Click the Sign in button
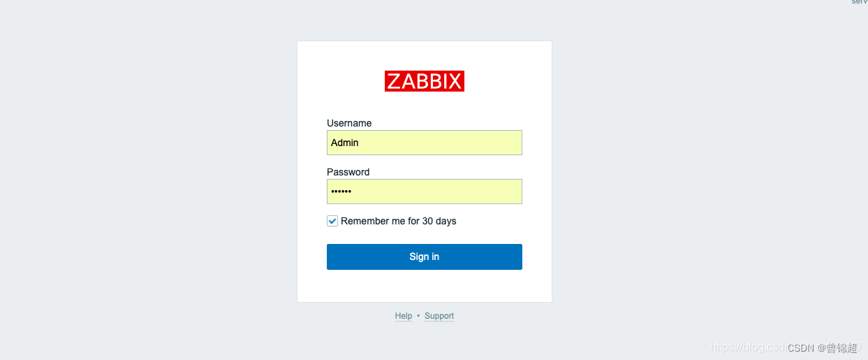The image size is (868, 360). click(425, 257)
